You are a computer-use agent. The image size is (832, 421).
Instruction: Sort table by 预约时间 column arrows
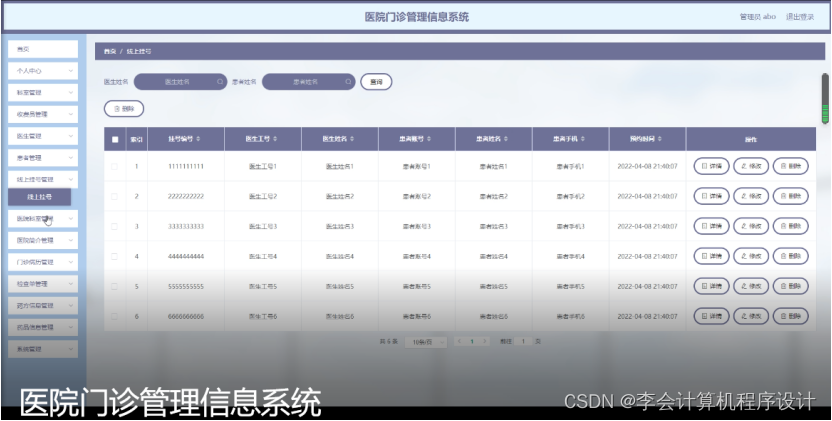tap(660, 139)
